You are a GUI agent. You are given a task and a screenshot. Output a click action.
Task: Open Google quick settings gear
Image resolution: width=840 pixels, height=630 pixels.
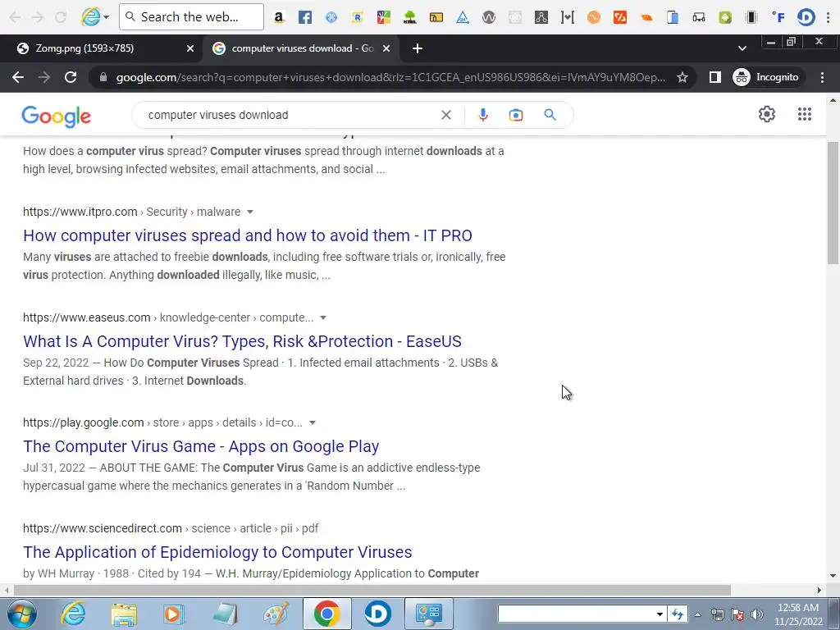coord(767,114)
